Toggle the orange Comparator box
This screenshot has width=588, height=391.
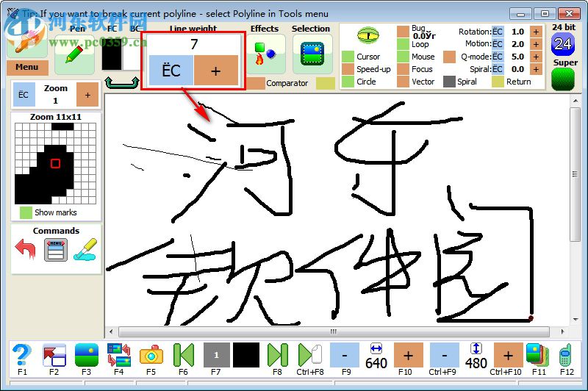click(256, 83)
